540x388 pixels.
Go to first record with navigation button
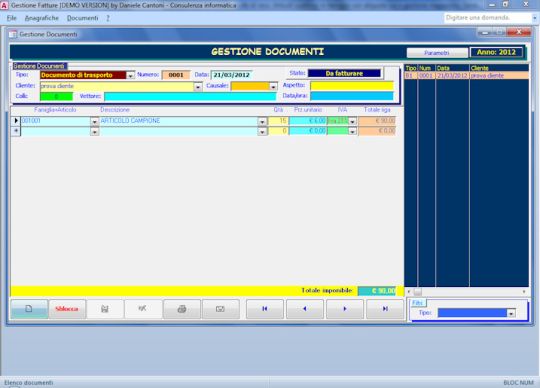(264, 309)
